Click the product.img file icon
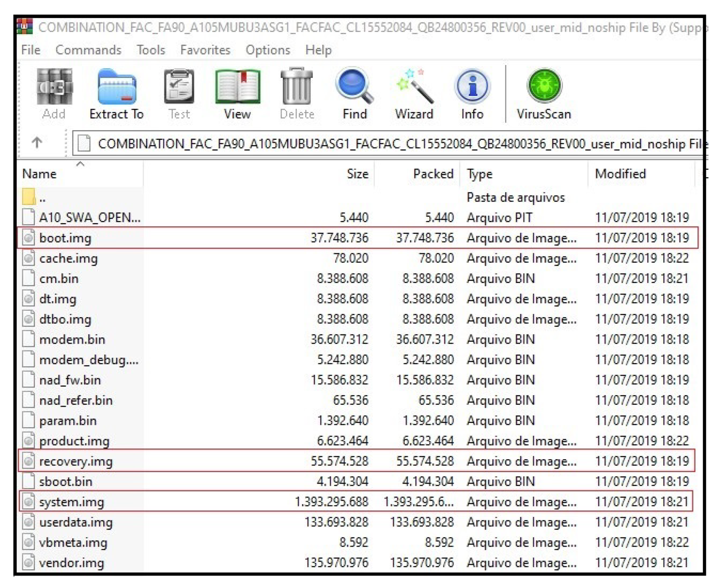Screen dimensions: 719x588 (x=29, y=441)
